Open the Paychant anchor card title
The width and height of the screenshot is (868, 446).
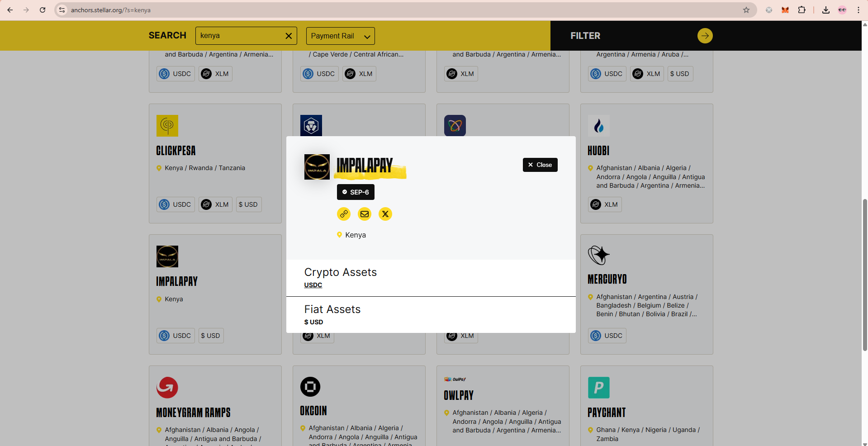click(607, 413)
